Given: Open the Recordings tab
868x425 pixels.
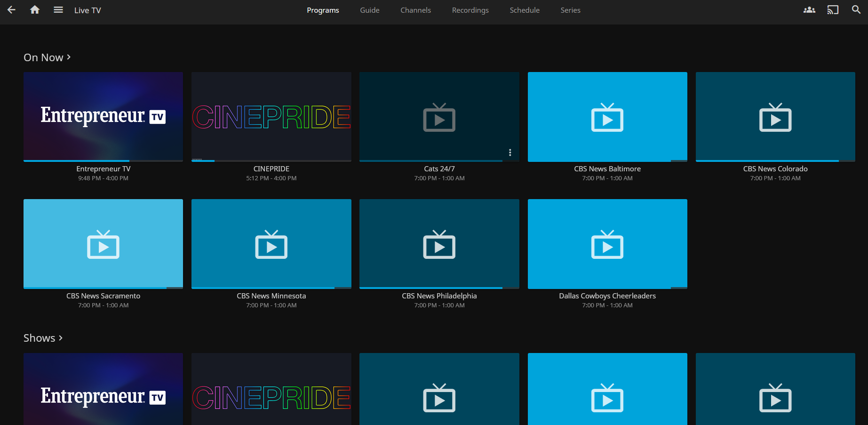Looking at the screenshot, I should (x=470, y=10).
